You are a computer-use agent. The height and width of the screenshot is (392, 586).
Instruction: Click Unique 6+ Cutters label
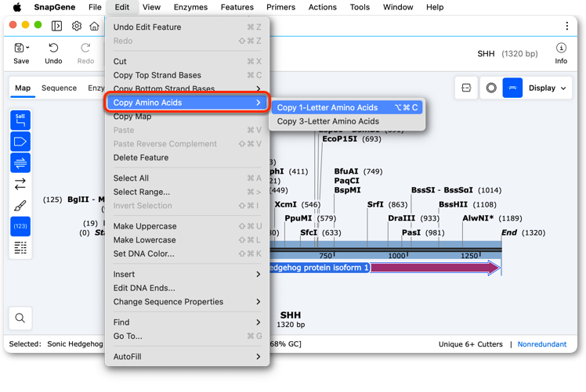471,344
